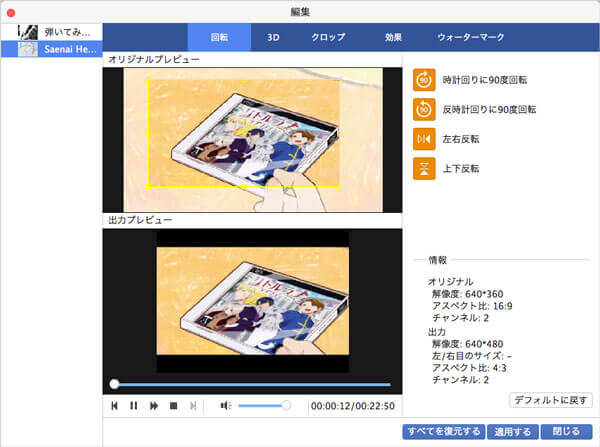This screenshot has width=600, height=447.
Task: Click すべてを復元する button
Action: [444, 432]
